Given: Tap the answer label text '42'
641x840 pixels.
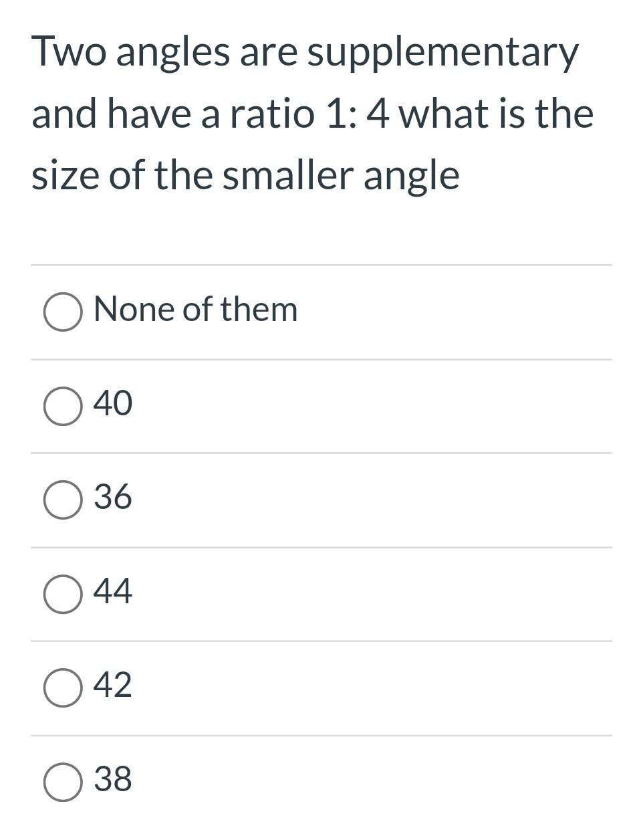Looking at the screenshot, I should (x=113, y=685).
